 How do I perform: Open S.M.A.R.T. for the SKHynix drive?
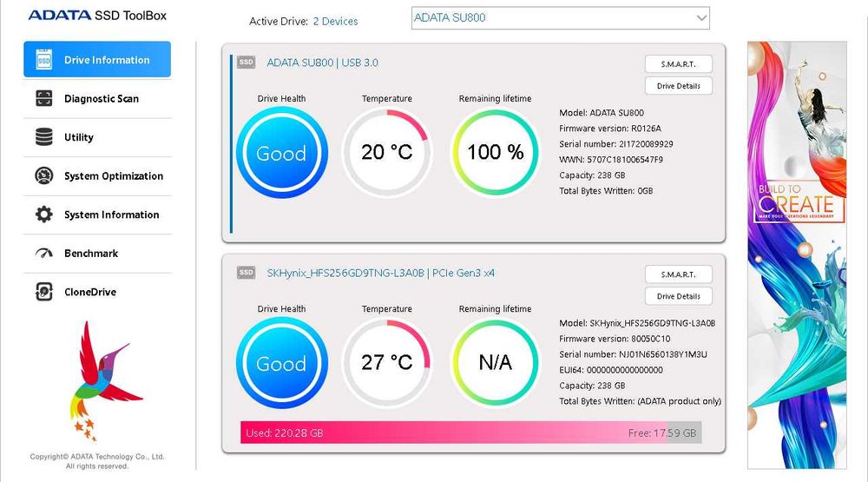pyautogui.click(x=678, y=274)
